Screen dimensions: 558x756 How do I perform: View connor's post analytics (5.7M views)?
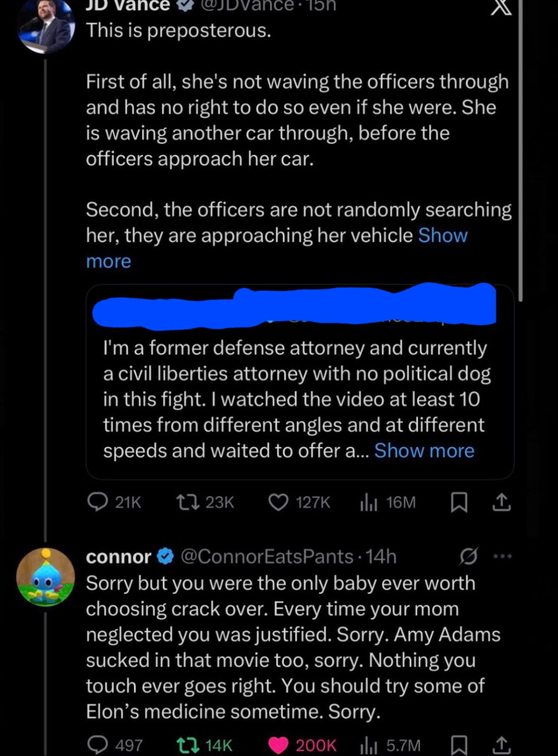point(368,745)
